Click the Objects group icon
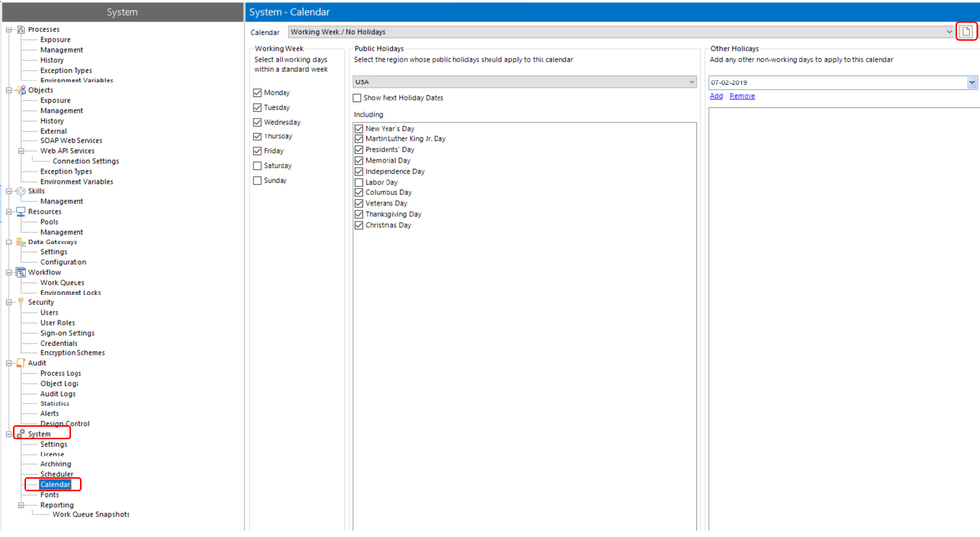This screenshot has height=537, width=980. tap(21, 90)
